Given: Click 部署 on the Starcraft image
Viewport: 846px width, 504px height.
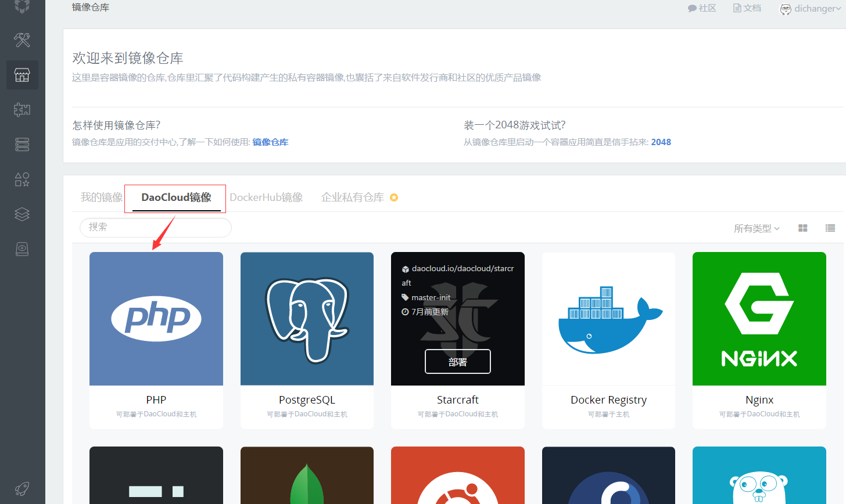Looking at the screenshot, I should [x=458, y=362].
